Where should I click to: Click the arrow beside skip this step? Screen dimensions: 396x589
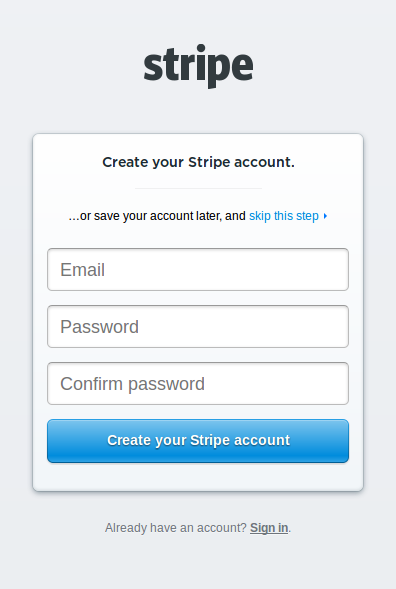325,216
